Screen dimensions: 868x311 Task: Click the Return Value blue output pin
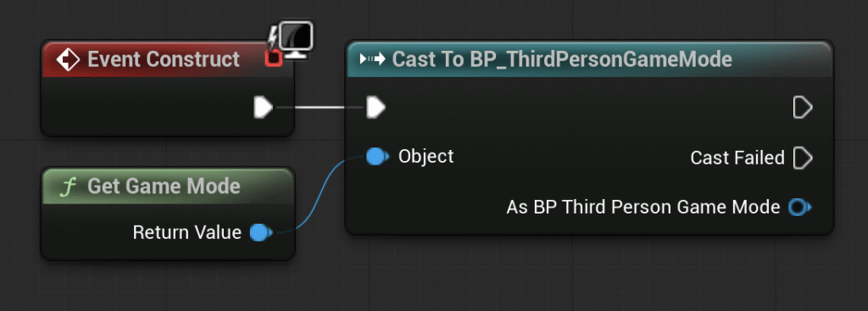pos(261,233)
